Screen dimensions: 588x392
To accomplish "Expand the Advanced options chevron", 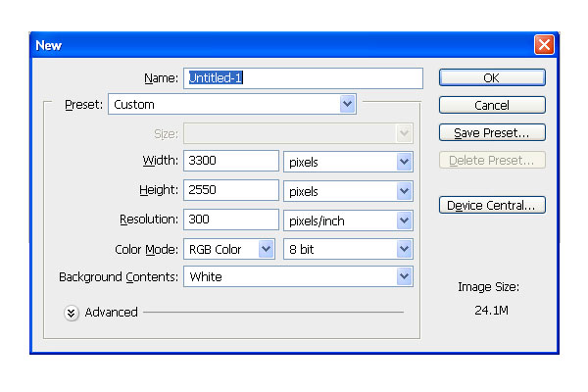I will tap(72, 313).
